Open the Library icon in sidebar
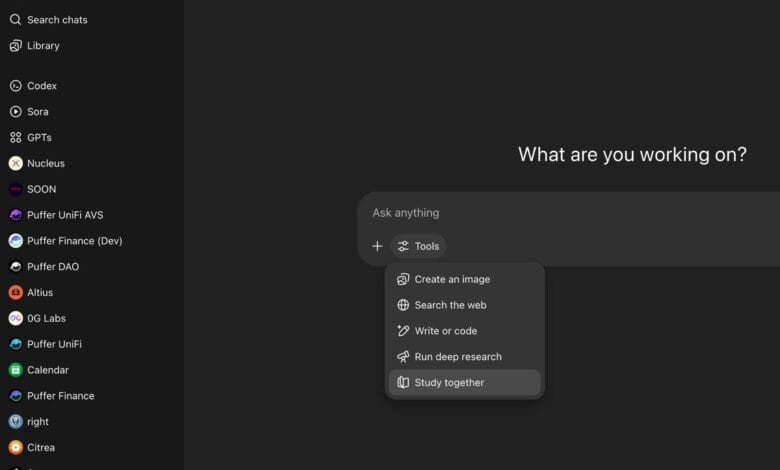The height and width of the screenshot is (470, 780). tap(15, 46)
